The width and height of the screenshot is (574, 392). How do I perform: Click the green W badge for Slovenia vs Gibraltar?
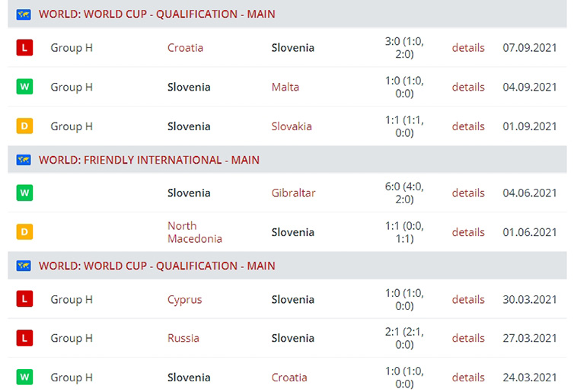pyautogui.click(x=24, y=193)
